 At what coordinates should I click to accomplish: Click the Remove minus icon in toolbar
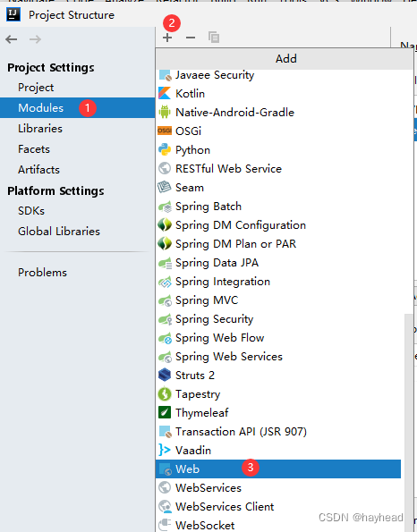(191, 38)
